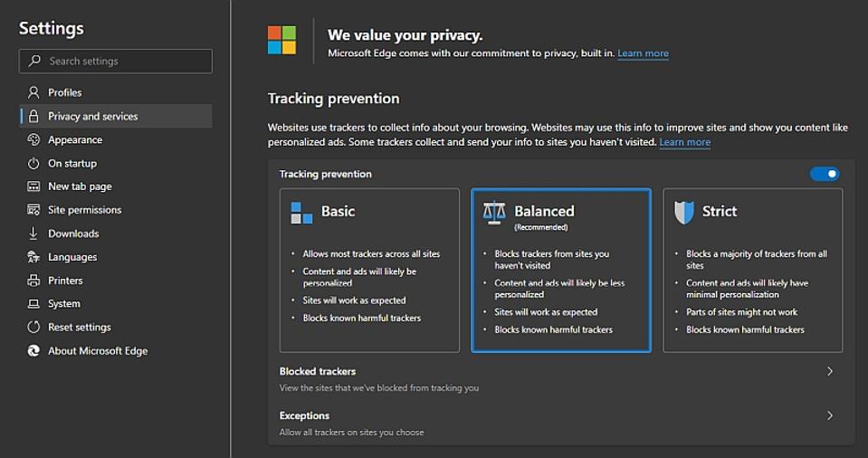The width and height of the screenshot is (868, 458).
Task: Expand the Exceptions chevron
Action: click(x=830, y=415)
